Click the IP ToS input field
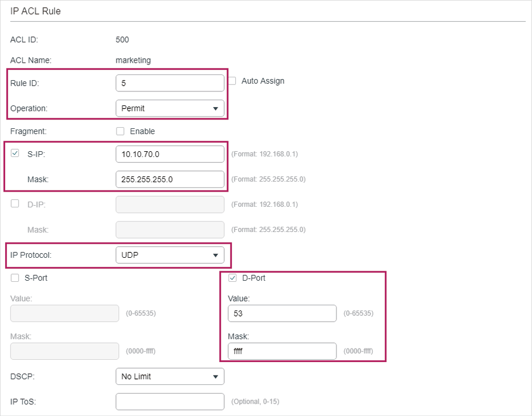Image resolution: width=532 pixels, height=416 pixels. tap(170, 401)
